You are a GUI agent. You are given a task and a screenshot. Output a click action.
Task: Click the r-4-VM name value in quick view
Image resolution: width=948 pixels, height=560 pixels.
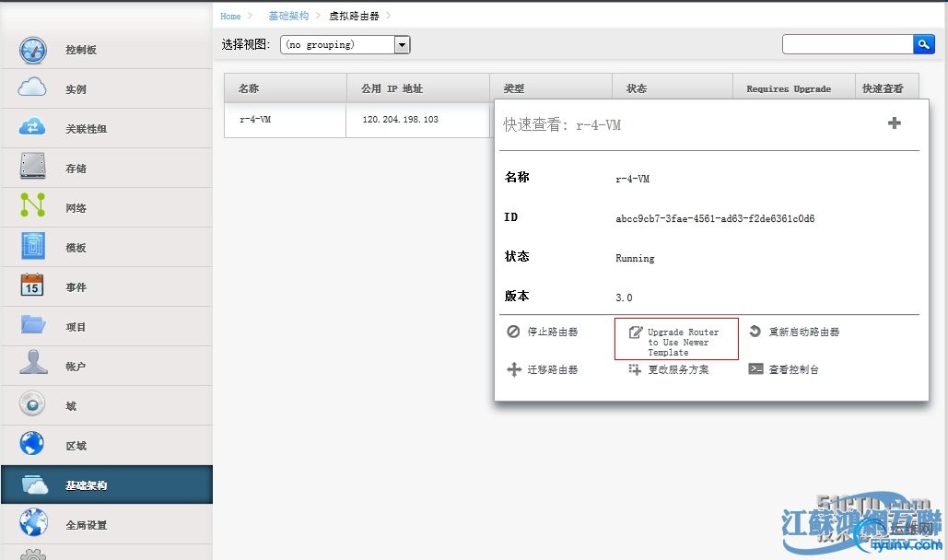tap(632, 179)
